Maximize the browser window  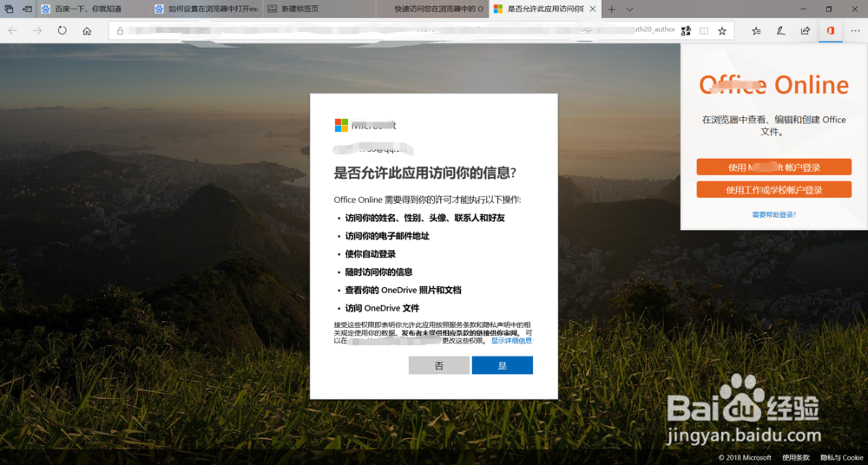coord(829,9)
